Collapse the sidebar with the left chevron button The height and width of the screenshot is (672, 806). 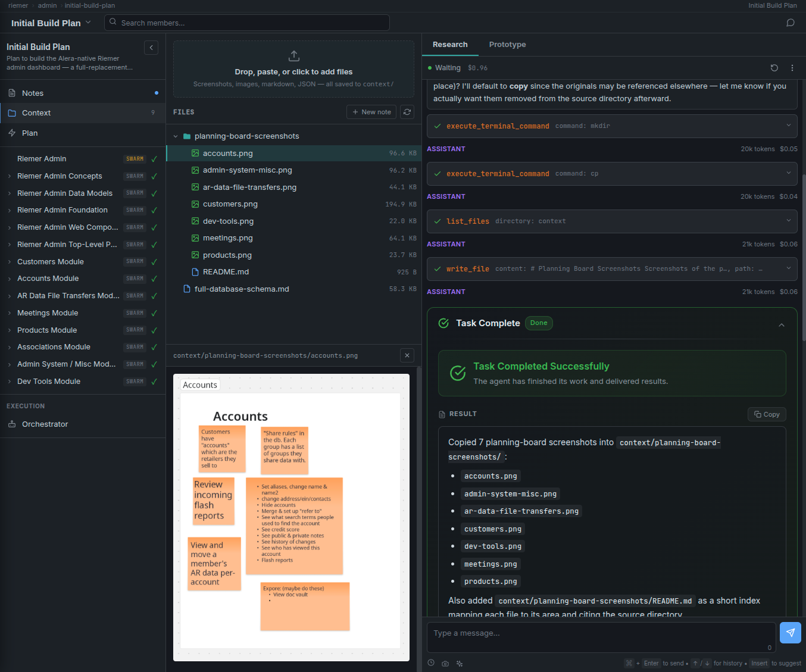point(151,48)
